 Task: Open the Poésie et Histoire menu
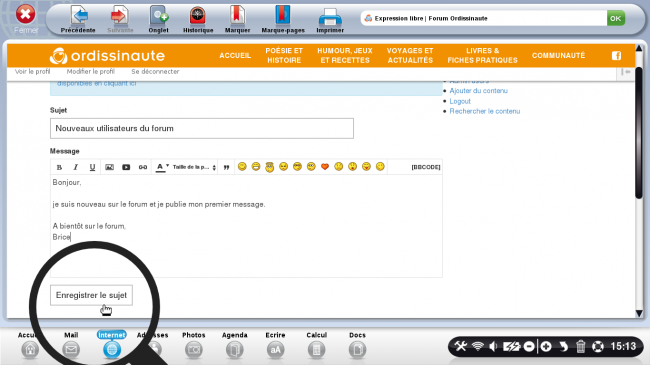pyautogui.click(x=284, y=56)
